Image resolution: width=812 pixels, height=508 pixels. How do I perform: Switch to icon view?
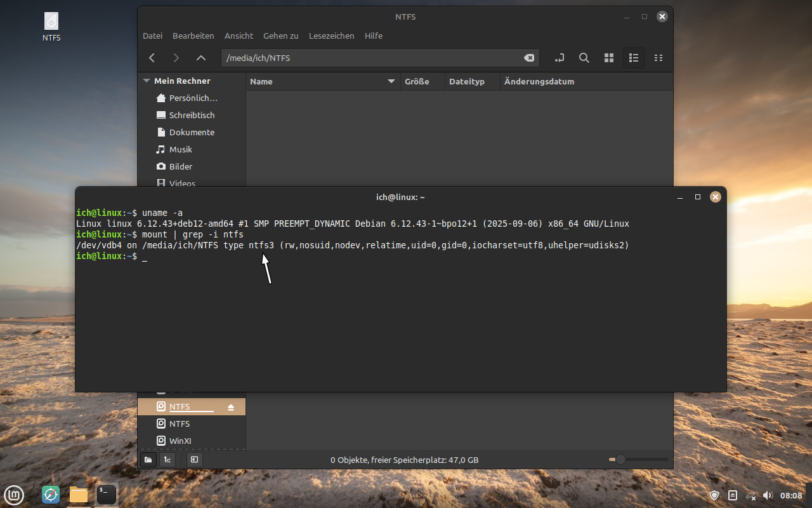click(x=609, y=58)
